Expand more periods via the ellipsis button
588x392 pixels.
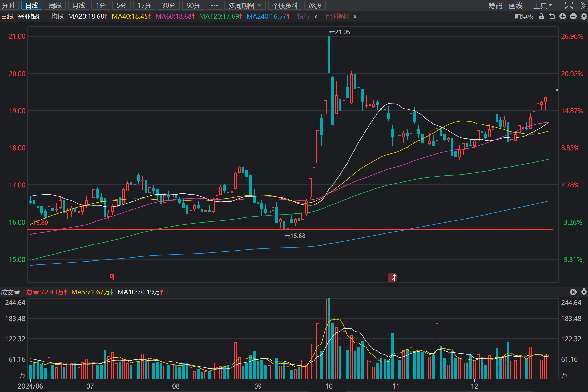coord(214,5)
